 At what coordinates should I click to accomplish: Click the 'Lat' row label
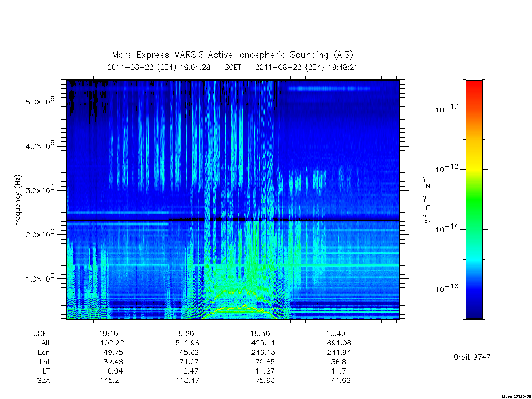pos(45,362)
